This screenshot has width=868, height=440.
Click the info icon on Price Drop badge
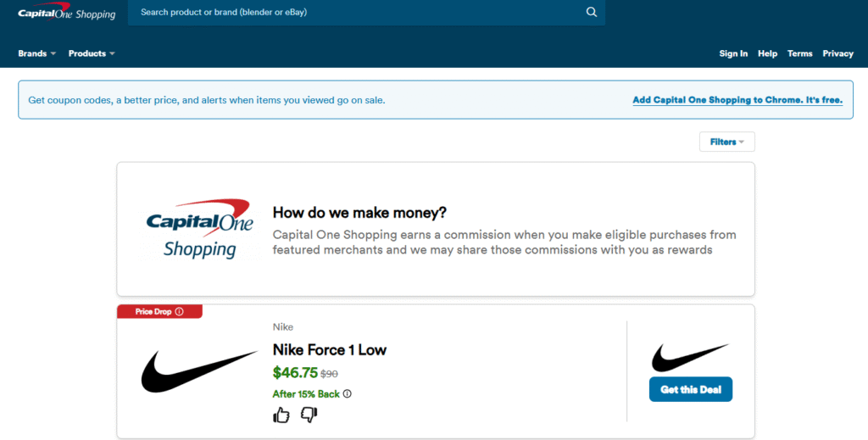[180, 312]
